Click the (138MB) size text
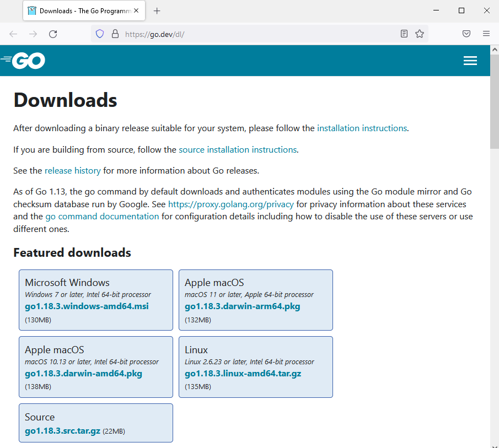Viewport: 499px width, 448px height. (x=38, y=387)
